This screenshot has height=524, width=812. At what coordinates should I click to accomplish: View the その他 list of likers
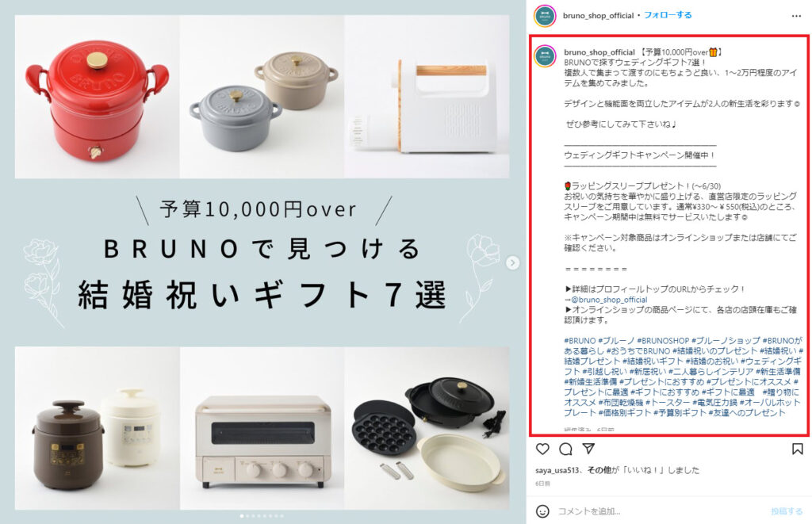(599, 470)
